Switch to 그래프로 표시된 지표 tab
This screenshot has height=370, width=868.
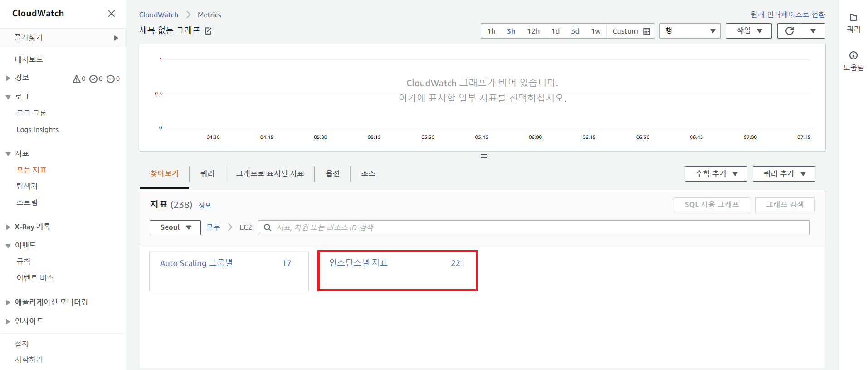pyautogui.click(x=270, y=173)
